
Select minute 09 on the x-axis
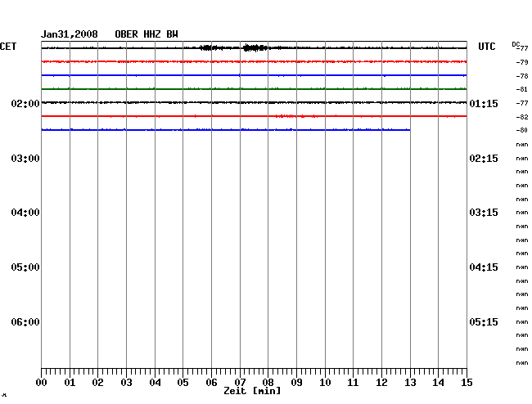[296, 383]
